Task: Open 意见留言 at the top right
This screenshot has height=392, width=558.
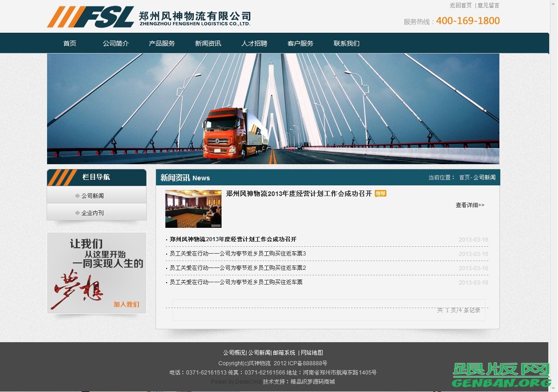Action: tap(489, 6)
